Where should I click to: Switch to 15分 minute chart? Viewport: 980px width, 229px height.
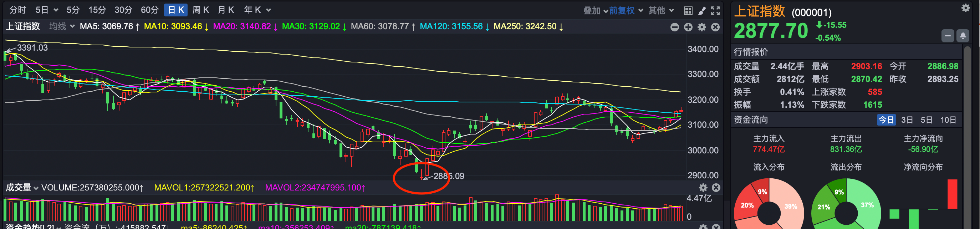[x=97, y=10]
